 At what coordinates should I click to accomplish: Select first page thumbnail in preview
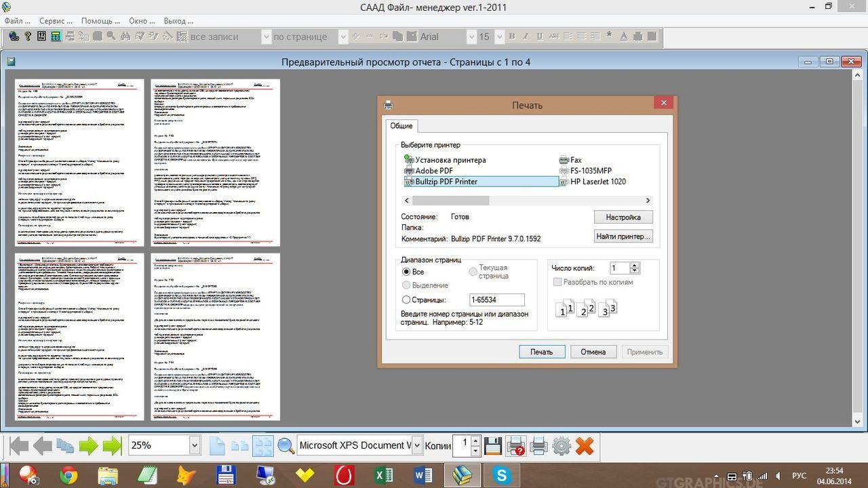point(79,163)
